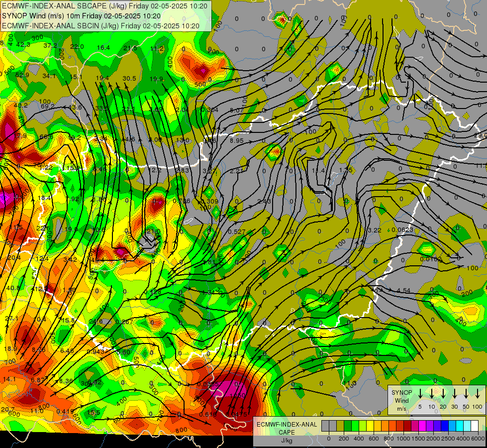The width and height of the screenshot is (487, 448).
Task: Click the 30.5 CIN value on map
Action: [x=129, y=78]
